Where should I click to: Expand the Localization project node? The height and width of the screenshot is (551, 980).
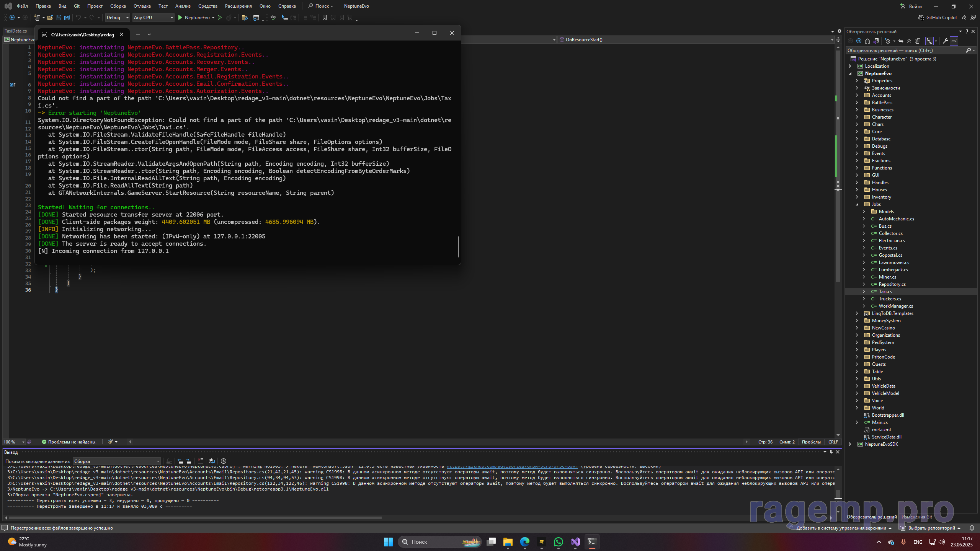[850, 66]
